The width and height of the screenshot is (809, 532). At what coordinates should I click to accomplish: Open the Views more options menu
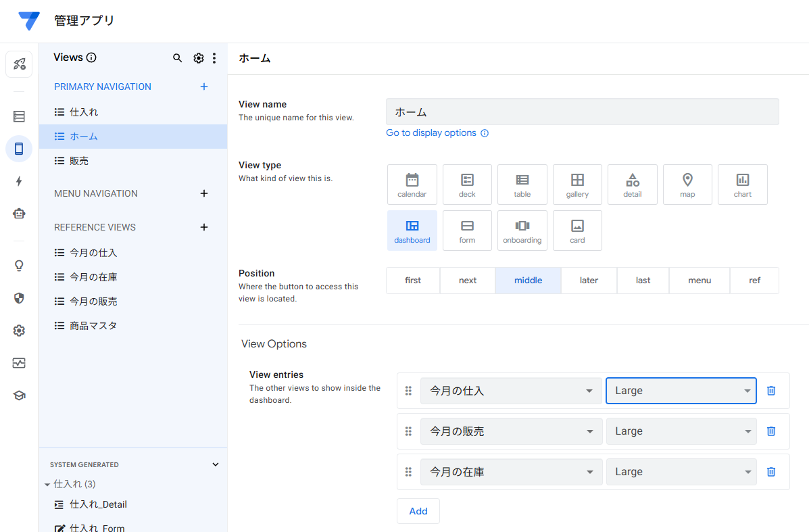214,58
